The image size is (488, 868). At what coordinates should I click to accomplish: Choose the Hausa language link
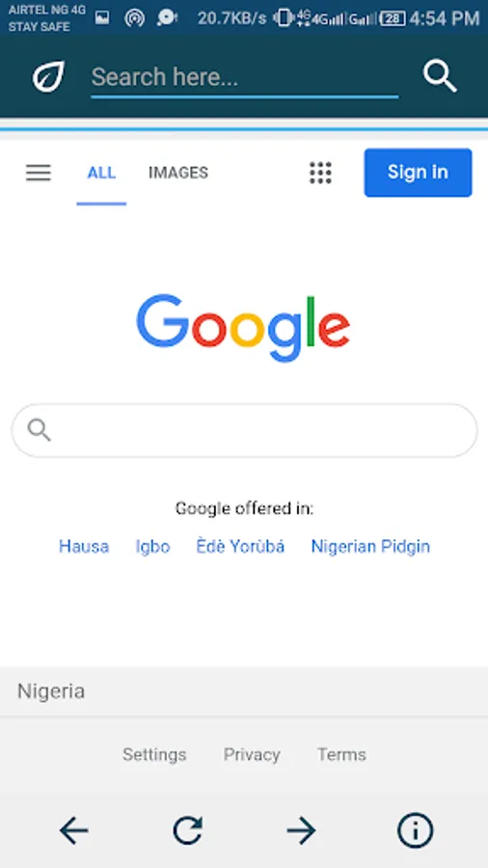[84, 547]
